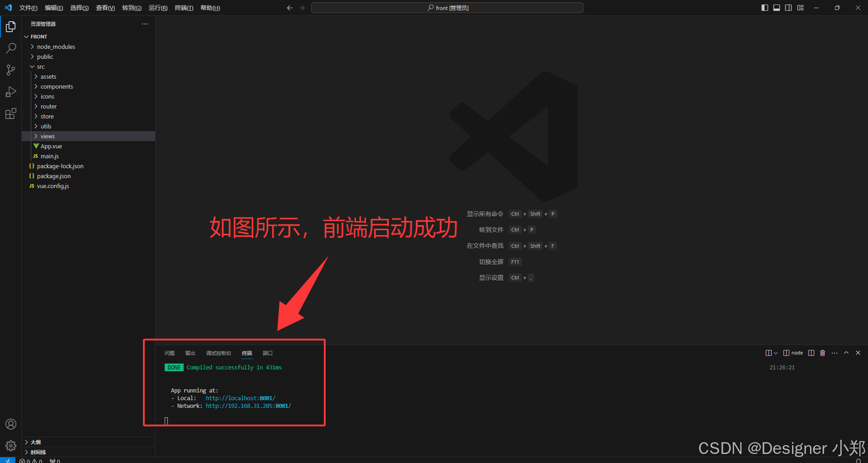Open the Source Control view

click(10, 70)
